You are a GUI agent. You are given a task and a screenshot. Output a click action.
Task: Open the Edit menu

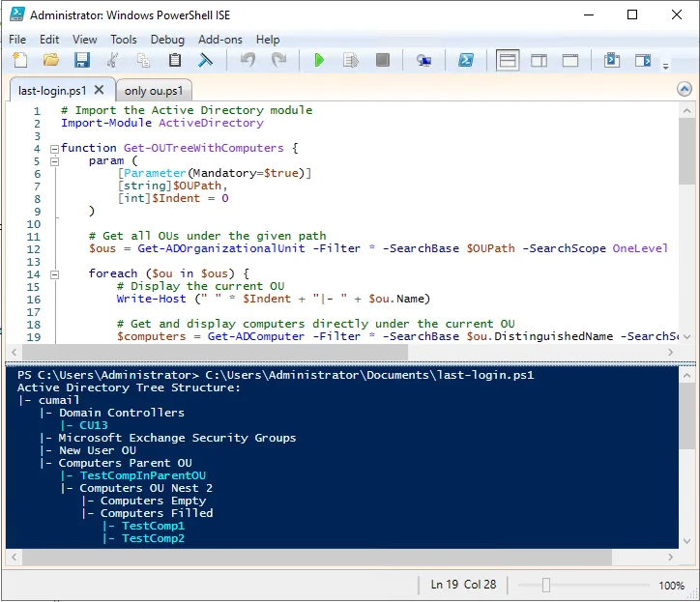[x=49, y=40]
